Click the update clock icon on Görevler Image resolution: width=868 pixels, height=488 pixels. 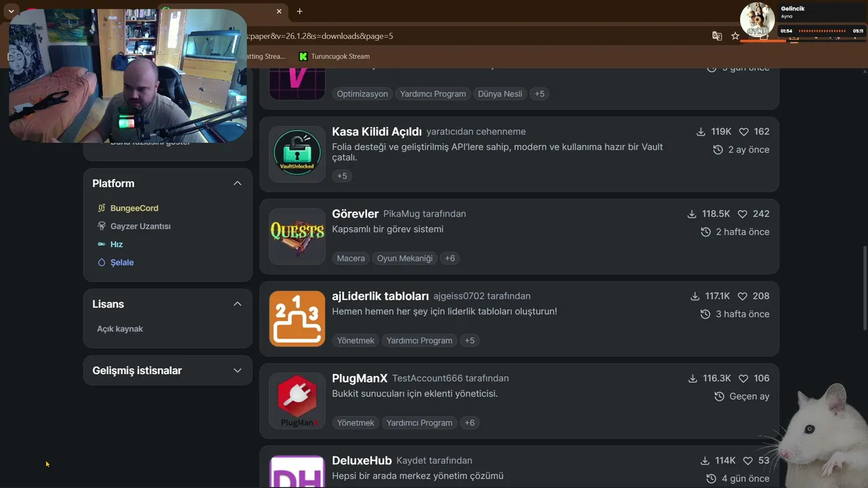point(706,232)
